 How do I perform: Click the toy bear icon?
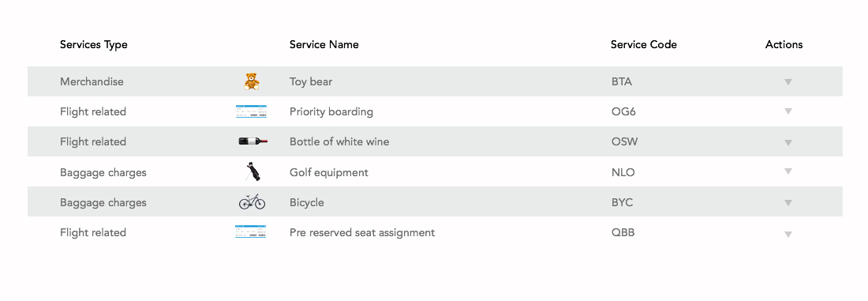point(251,81)
